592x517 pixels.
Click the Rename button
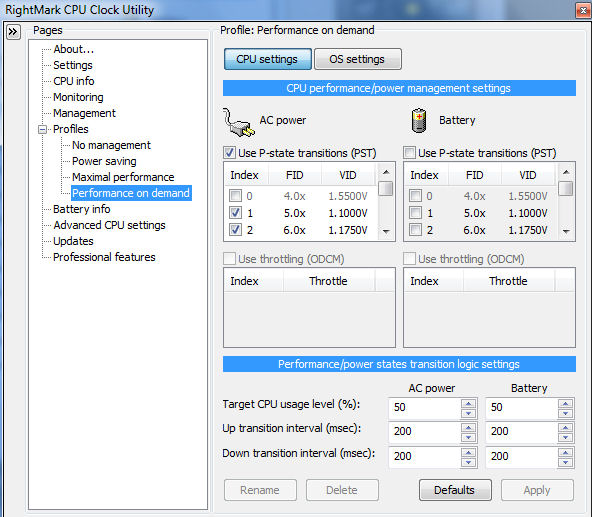pyautogui.click(x=260, y=490)
